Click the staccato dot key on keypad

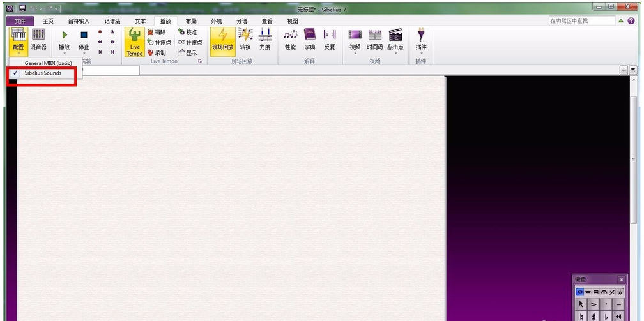[x=606, y=304]
